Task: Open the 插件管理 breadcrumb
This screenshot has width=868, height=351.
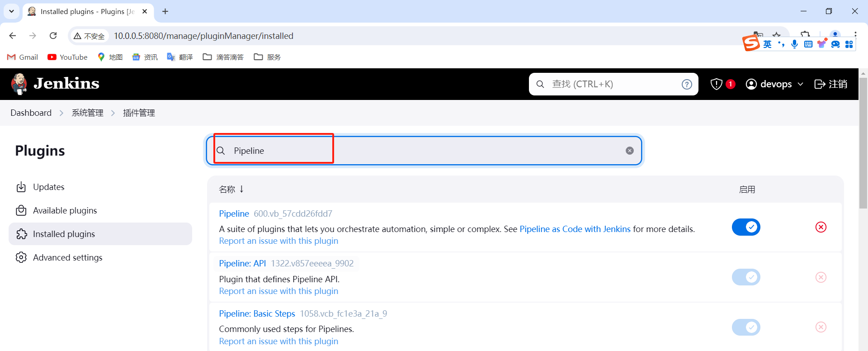Action: point(139,113)
